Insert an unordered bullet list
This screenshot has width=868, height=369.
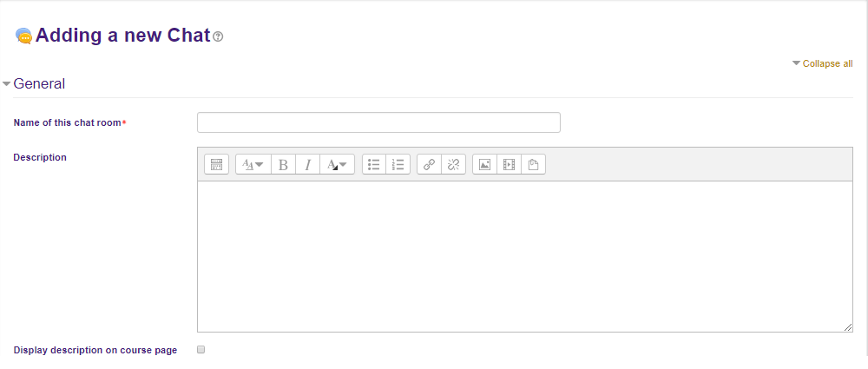coord(374,164)
